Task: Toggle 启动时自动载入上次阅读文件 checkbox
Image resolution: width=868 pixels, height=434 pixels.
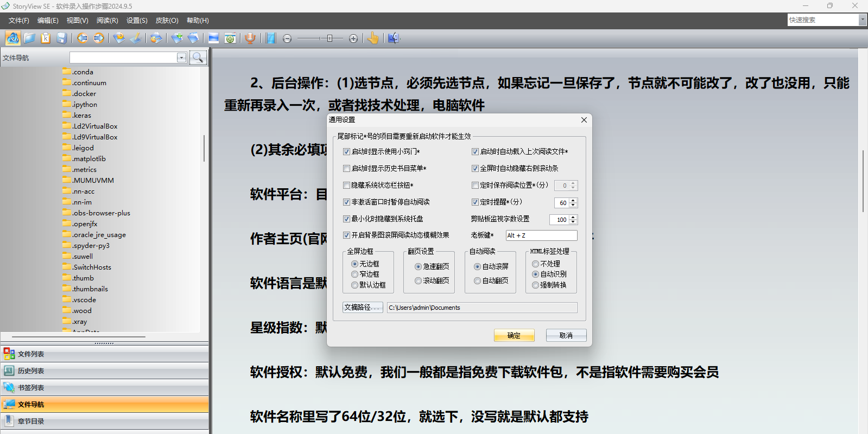Action: click(x=475, y=151)
